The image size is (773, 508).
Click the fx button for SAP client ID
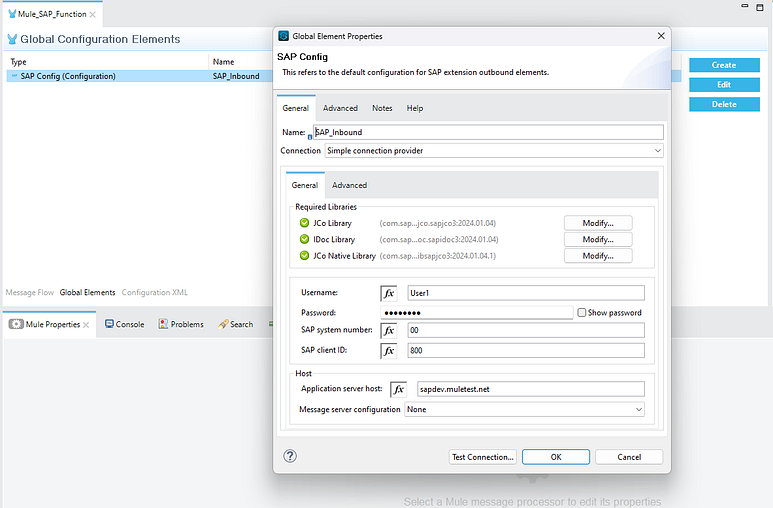[389, 351]
